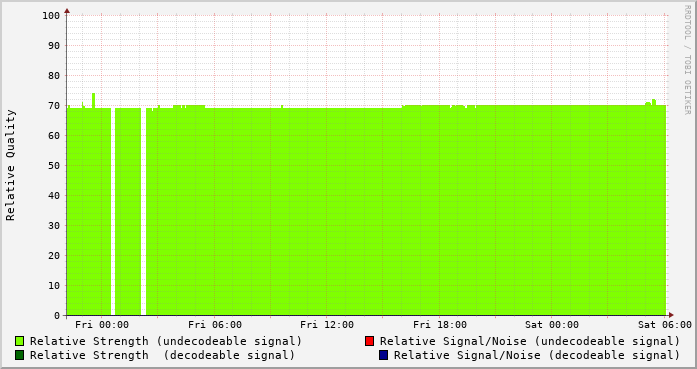
Task: Click the 70 value on the y-axis
Action: click(x=54, y=106)
